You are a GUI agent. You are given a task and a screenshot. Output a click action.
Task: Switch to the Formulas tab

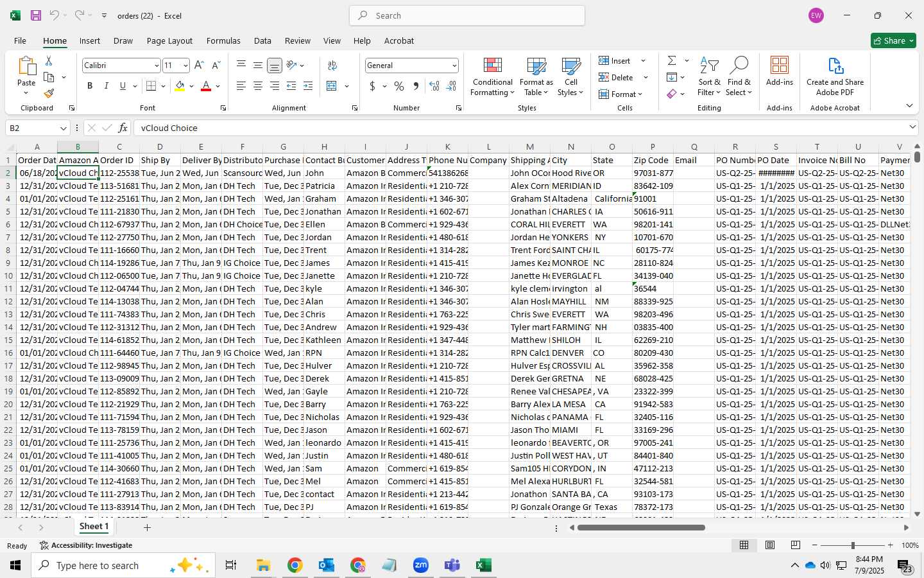223,40
